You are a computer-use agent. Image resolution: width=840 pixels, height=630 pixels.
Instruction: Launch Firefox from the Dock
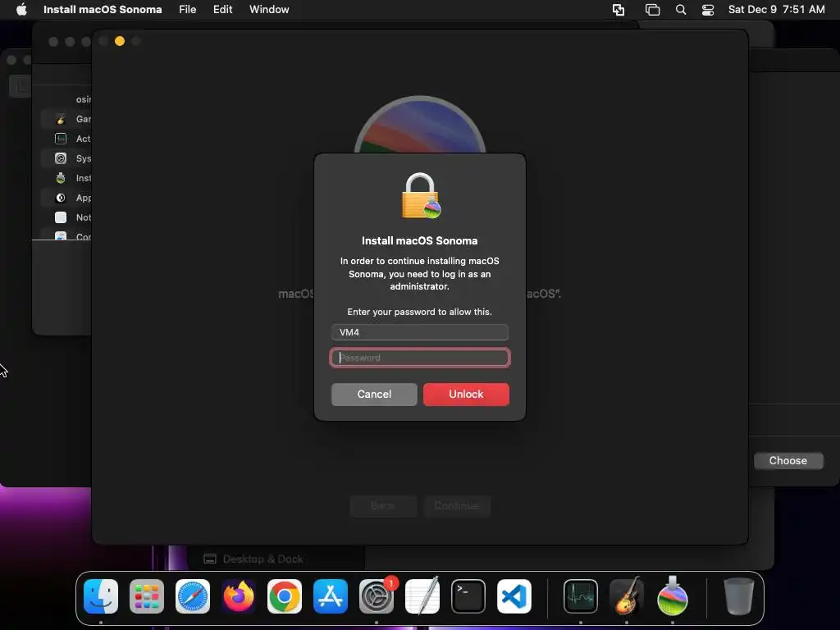click(239, 596)
